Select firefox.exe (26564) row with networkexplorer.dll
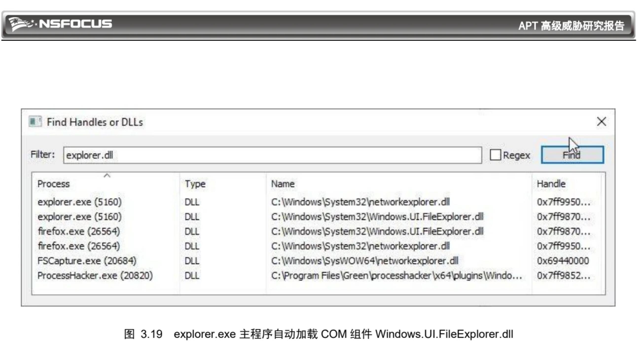This screenshot has width=644, height=348. (317, 246)
